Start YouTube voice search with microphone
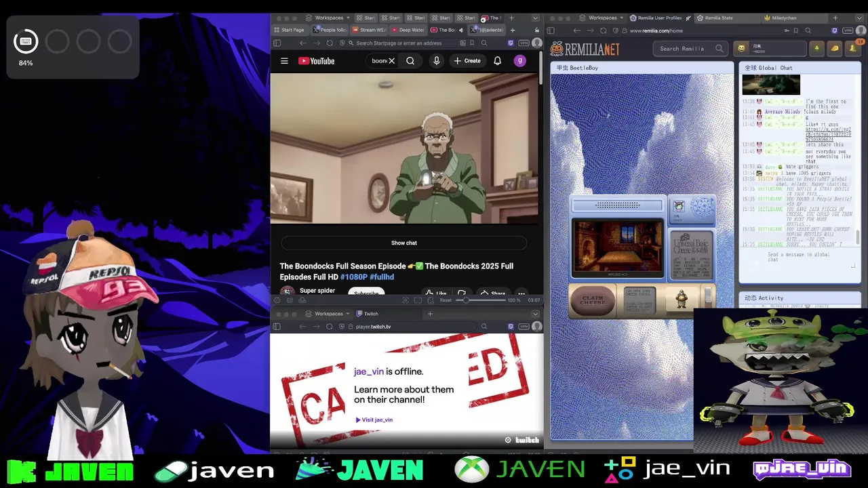Image resolution: width=868 pixels, height=488 pixels. click(436, 61)
